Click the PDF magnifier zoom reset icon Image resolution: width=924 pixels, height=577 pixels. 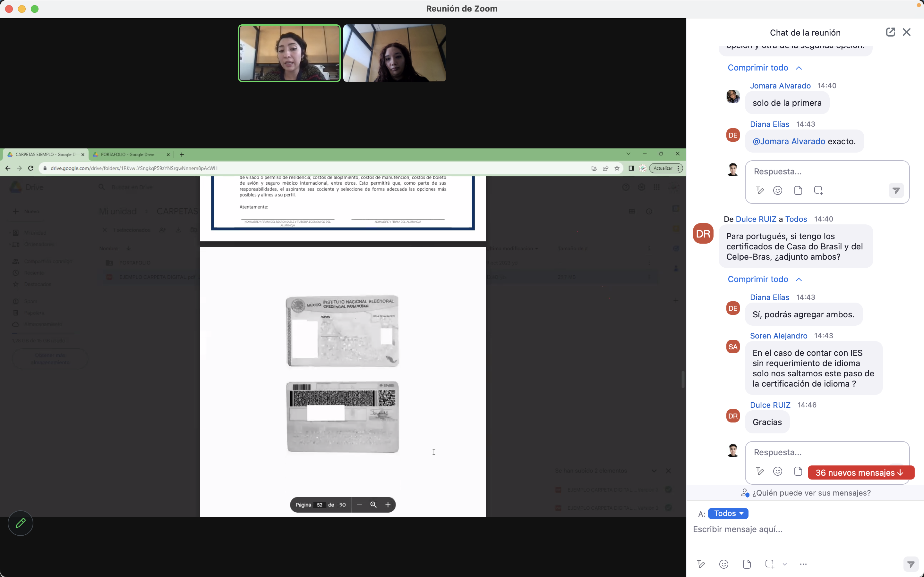(x=373, y=505)
